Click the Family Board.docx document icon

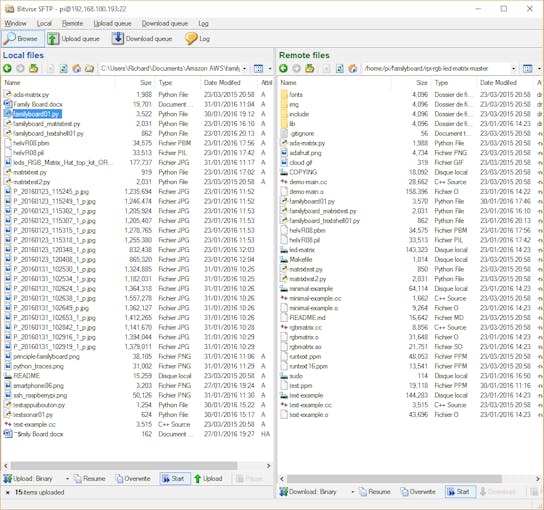point(8,104)
